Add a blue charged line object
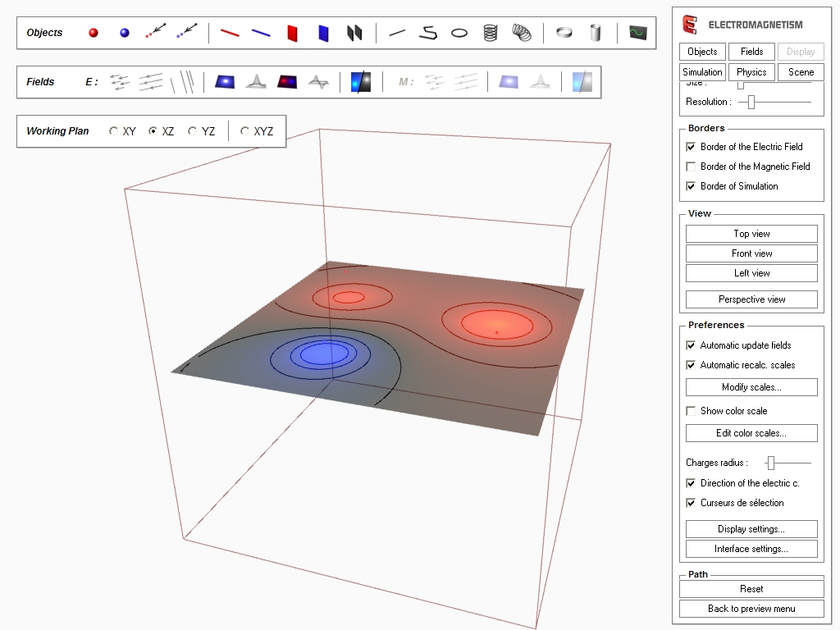The image size is (840, 630). pyautogui.click(x=261, y=33)
